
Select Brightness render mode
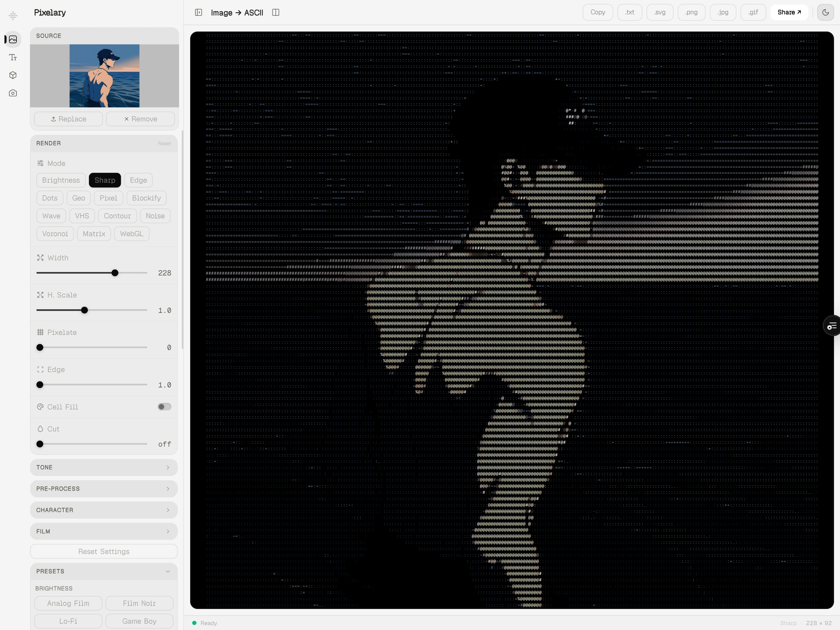[x=61, y=180]
